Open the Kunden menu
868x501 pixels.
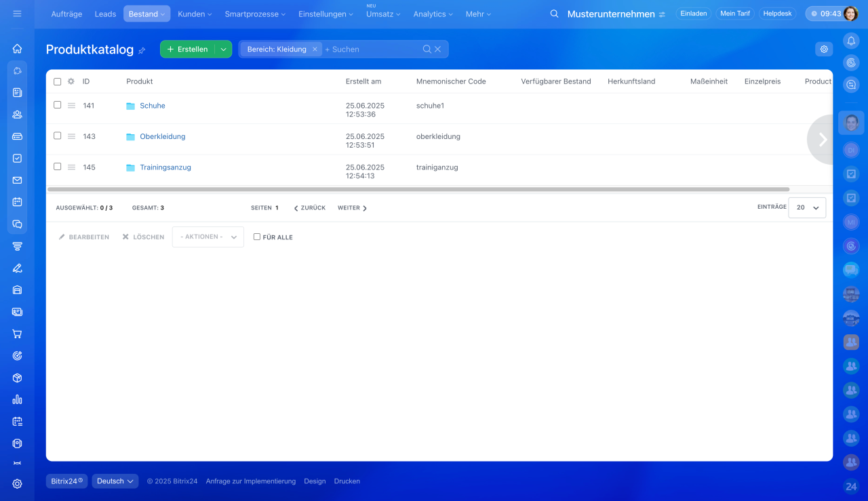[x=195, y=14]
